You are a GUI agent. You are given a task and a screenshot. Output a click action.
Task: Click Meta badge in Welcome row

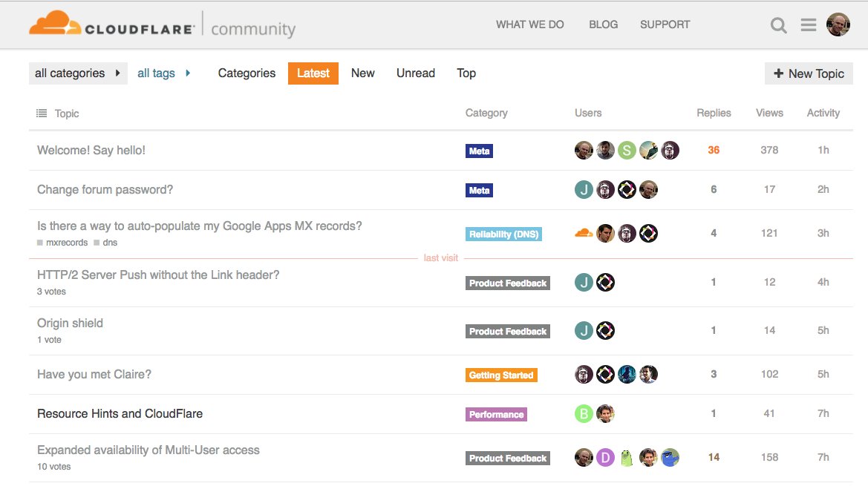[479, 151]
